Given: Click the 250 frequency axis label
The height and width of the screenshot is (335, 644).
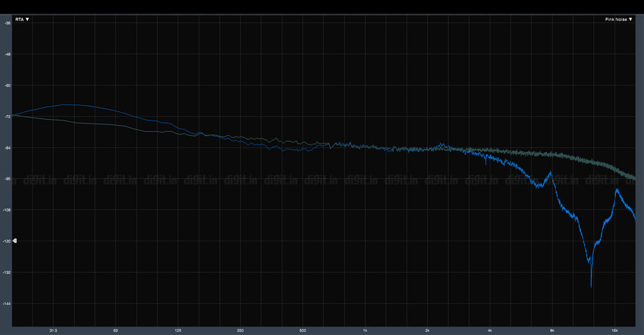Looking at the screenshot, I should 240,330.
